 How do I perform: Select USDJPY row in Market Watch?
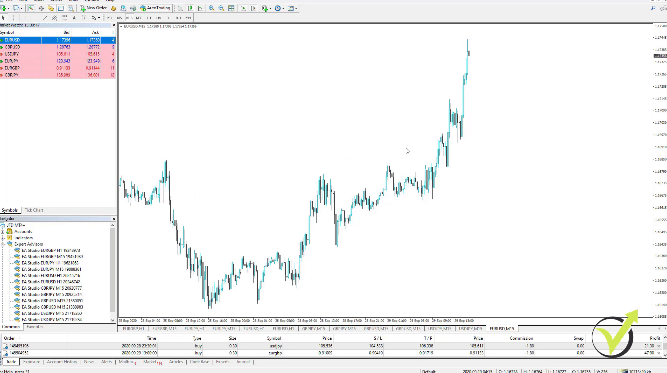(58, 54)
